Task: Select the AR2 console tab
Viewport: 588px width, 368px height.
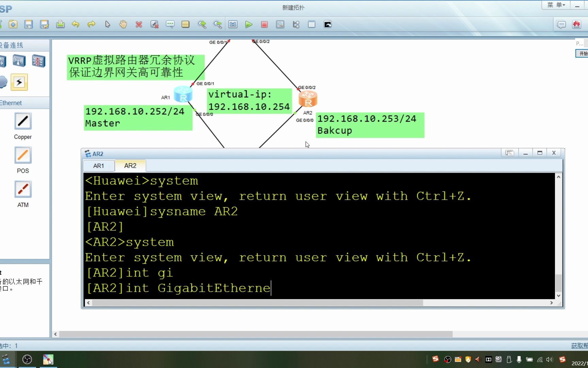Action: pos(130,166)
